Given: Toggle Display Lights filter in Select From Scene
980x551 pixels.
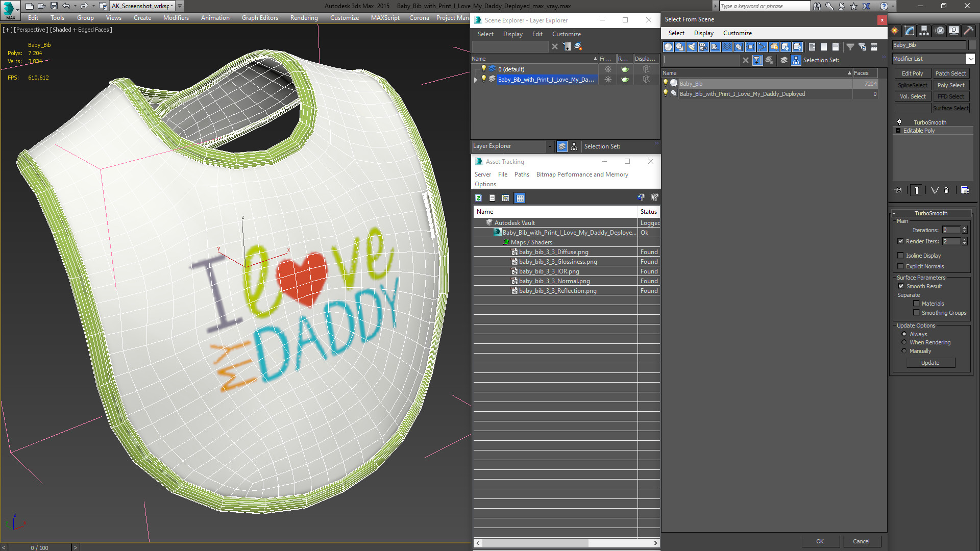Looking at the screenshot, I should (692, 47).
